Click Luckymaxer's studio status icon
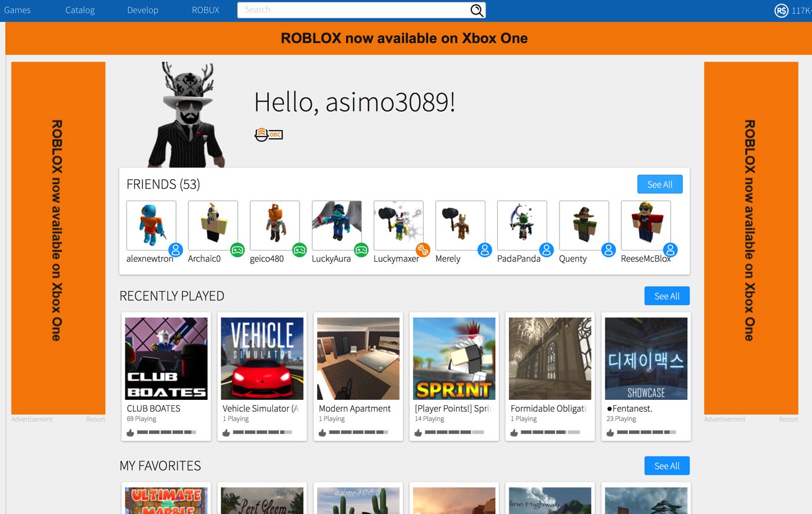The height and width of the screenshot is (514, 812). click(423, 249)
